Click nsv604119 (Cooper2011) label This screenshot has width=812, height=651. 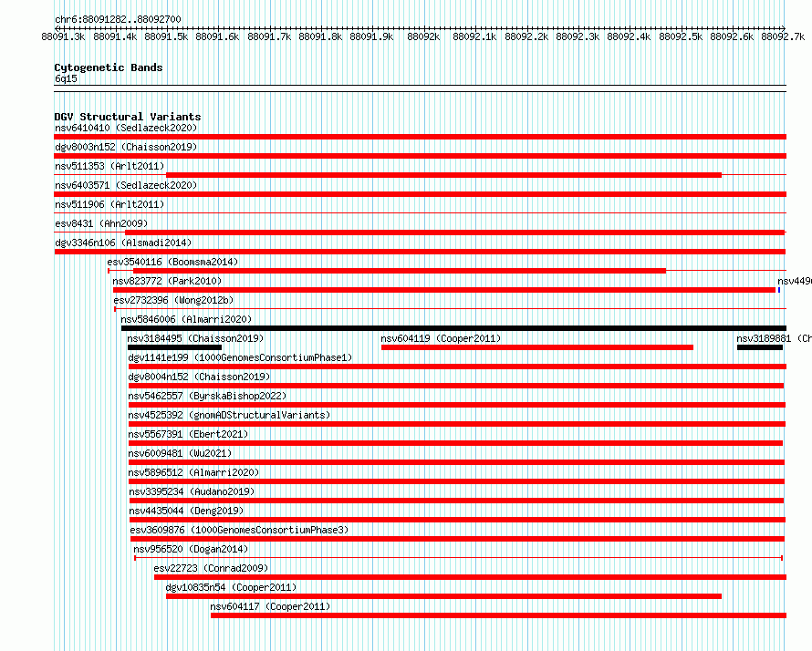441,338
